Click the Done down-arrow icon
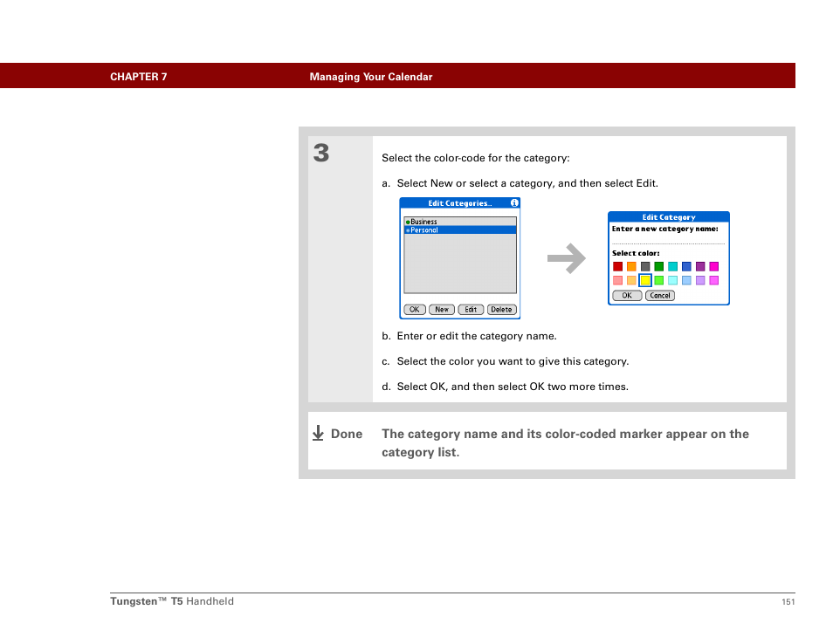Image resolution: width=833 pixels, height=644 pixels. tap(318, 433)
